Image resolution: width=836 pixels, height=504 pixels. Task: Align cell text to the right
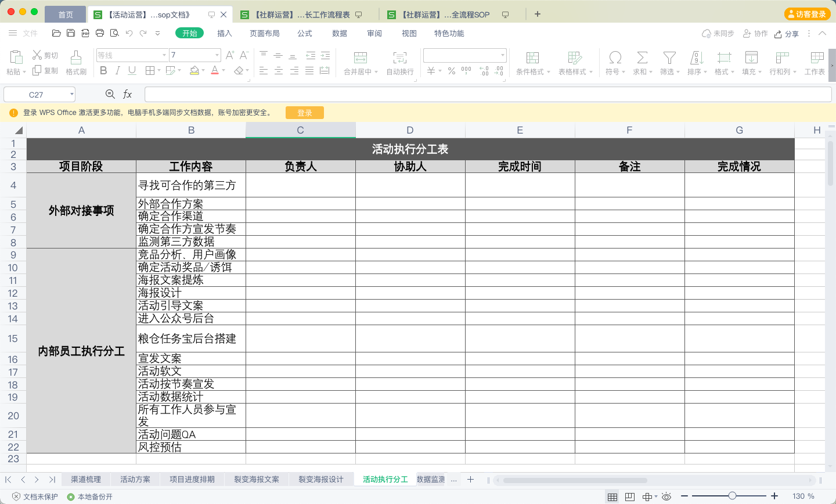(x=294, y=70)
